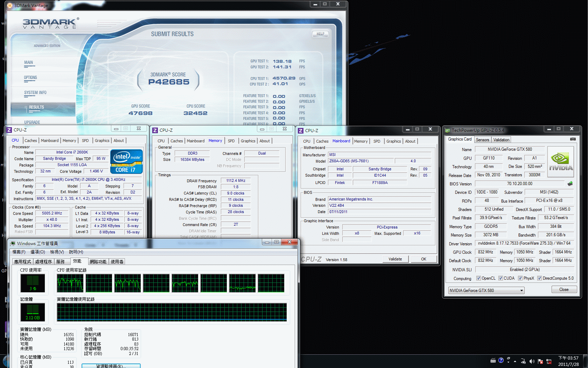Open MAIN in 3DMark Vantage sidebar
This screenshot has height=368, width=588.
click(x=29, y=62)
